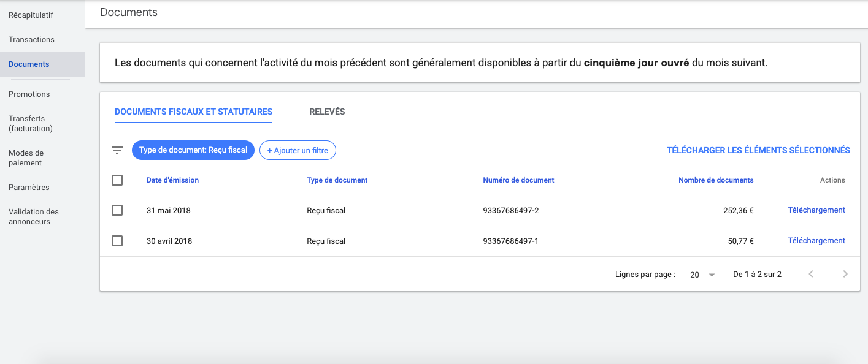Go to next page arrow

pos(845,275)
